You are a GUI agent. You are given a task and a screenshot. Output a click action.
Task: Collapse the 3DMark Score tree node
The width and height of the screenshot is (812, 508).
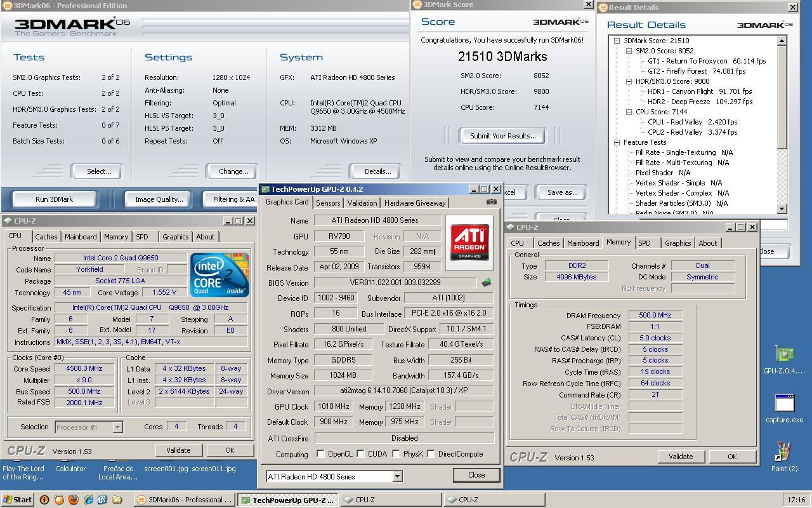tap(617, 41)
